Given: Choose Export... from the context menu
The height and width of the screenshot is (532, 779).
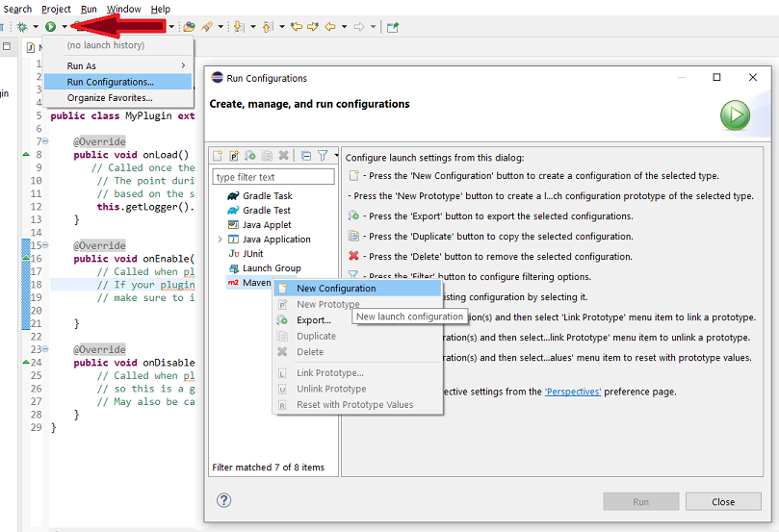Looking at the screenshot, I should click(x=314, y=320).
